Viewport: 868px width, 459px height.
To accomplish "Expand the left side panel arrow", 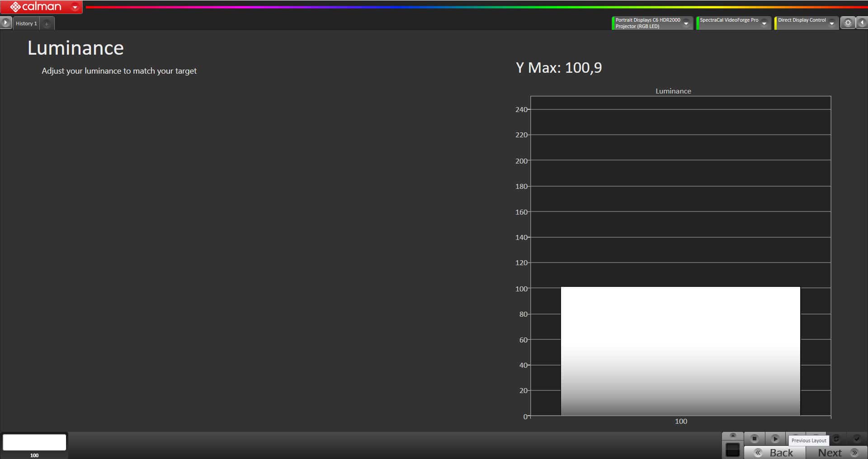I will pyautogui.click(x=5, y=23).
